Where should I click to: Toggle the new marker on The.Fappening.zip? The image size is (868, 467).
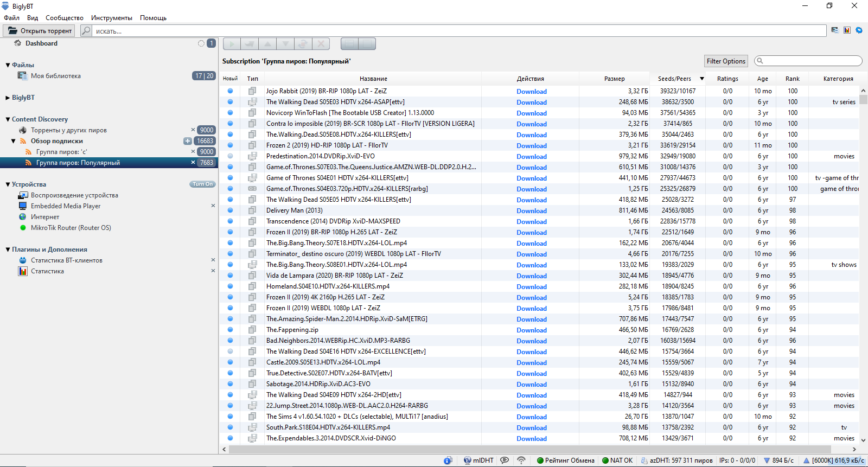point(230,330)
